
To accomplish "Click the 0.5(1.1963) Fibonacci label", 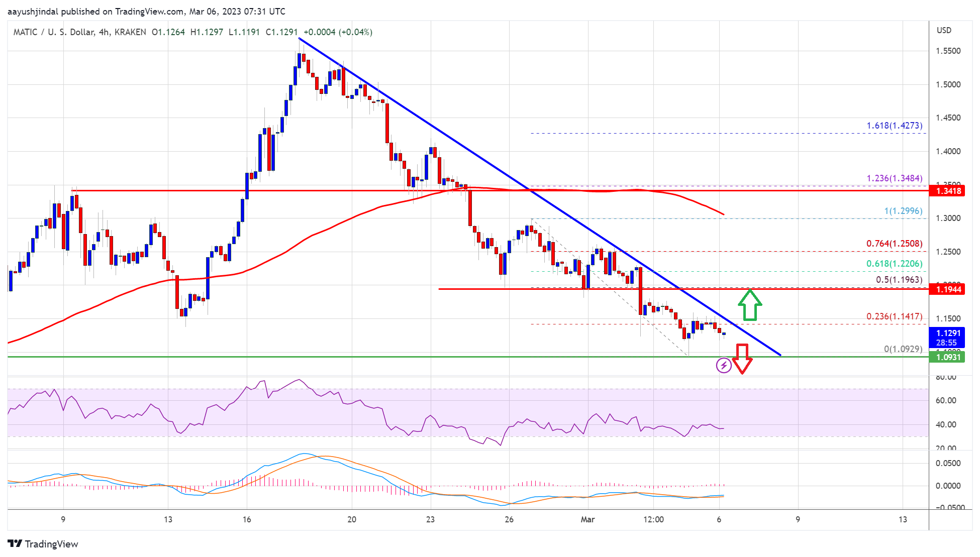I will [x=899, y=280].
